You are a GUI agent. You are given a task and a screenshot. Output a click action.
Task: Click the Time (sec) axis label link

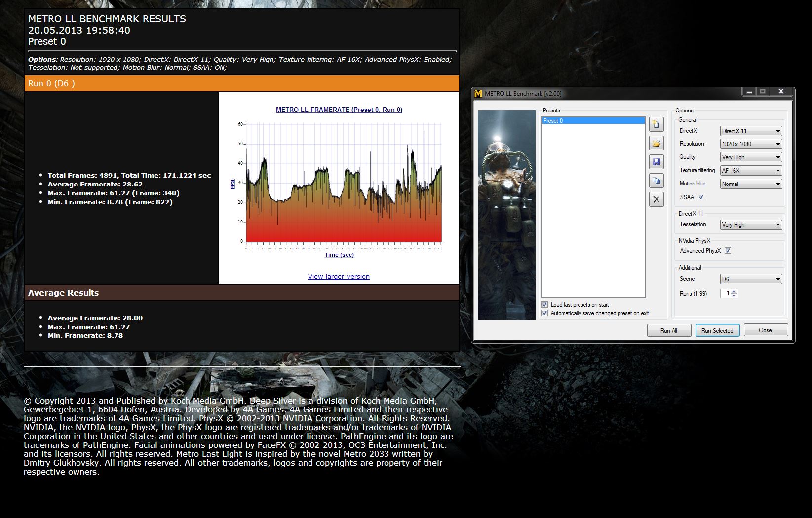339,255
